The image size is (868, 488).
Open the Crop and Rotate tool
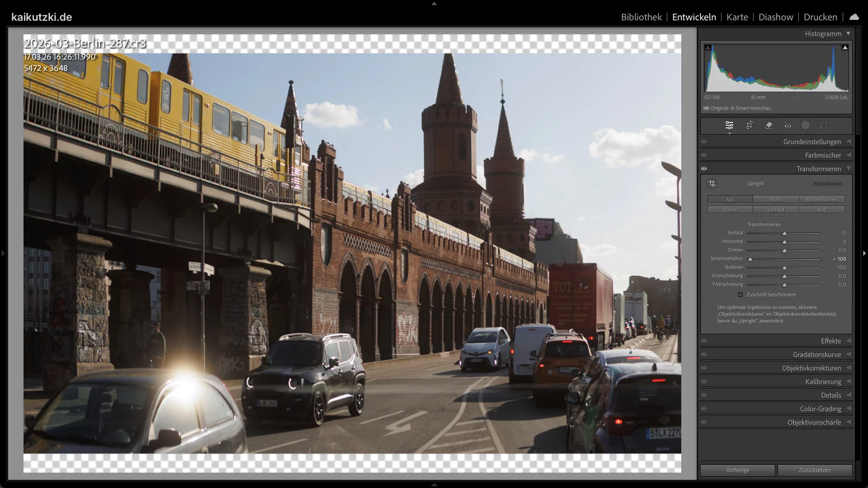pos(749,125)
